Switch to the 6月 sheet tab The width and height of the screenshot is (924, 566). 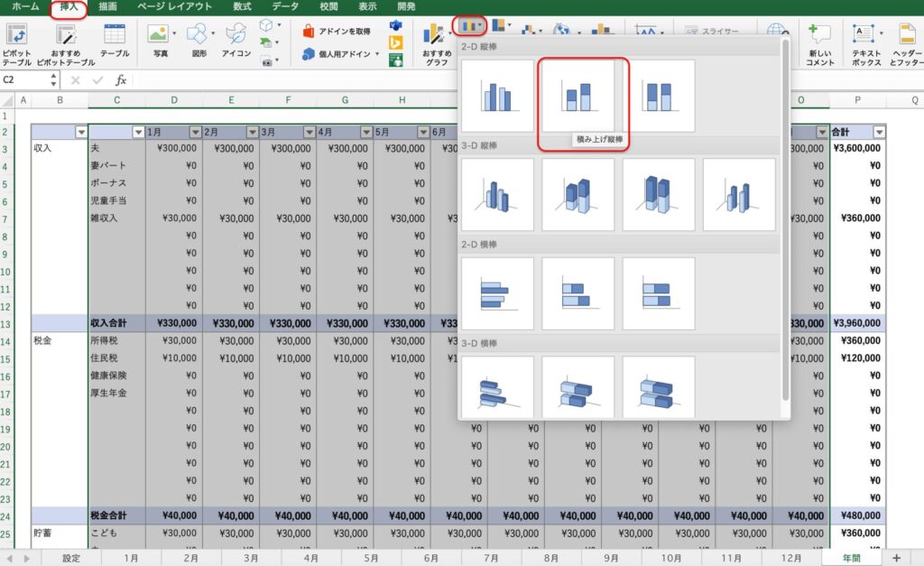tap(431, 558)
